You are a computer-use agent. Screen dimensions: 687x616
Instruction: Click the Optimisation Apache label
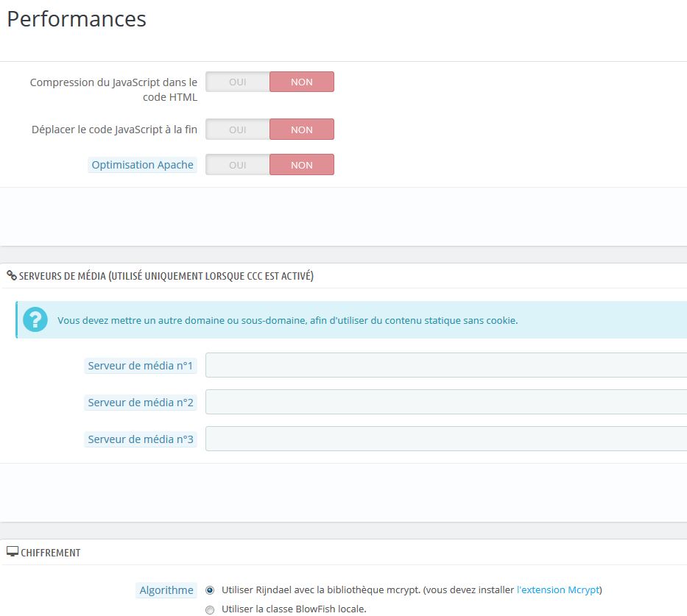142,165
